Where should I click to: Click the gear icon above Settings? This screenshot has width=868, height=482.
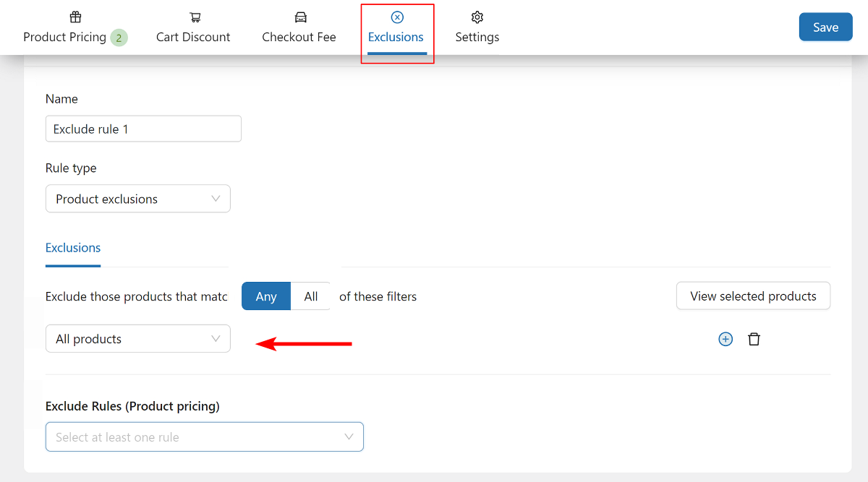pos(477,17)
